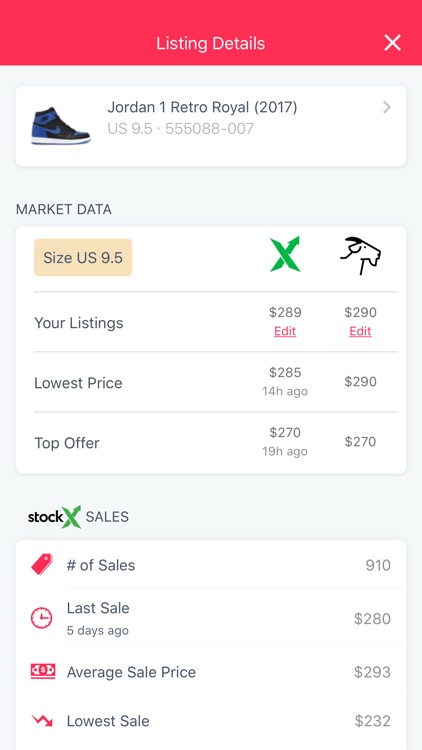
Task: Select the Lowest Sale $232 value
Action: point(373,721)
